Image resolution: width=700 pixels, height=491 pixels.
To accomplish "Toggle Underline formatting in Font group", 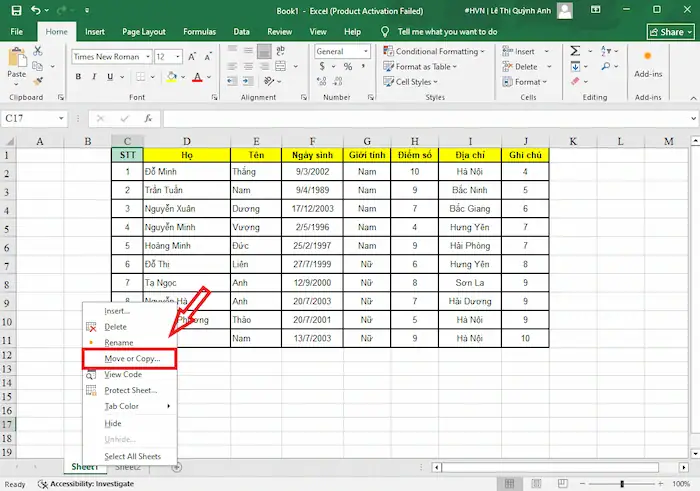I will click(x=109, y=75).
